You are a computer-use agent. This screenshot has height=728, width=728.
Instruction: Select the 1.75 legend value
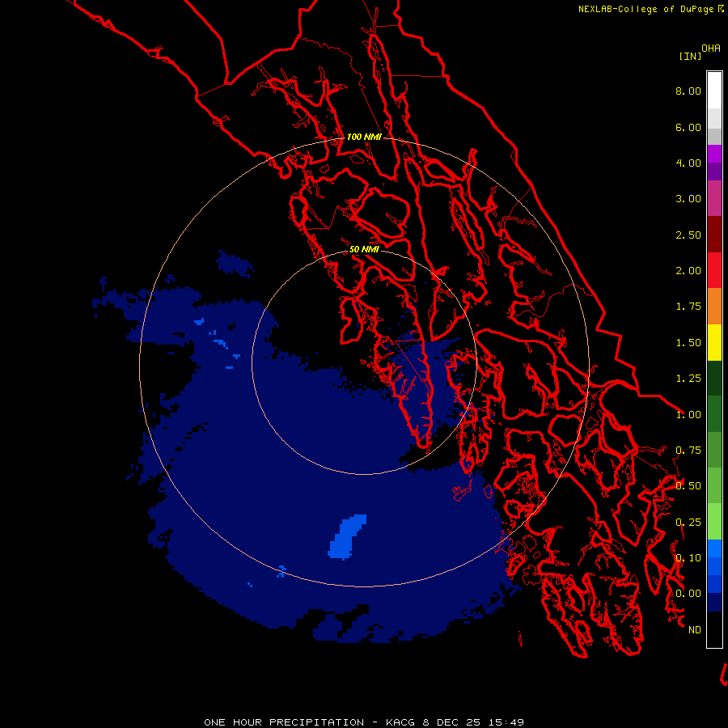[x=688, y=307]
